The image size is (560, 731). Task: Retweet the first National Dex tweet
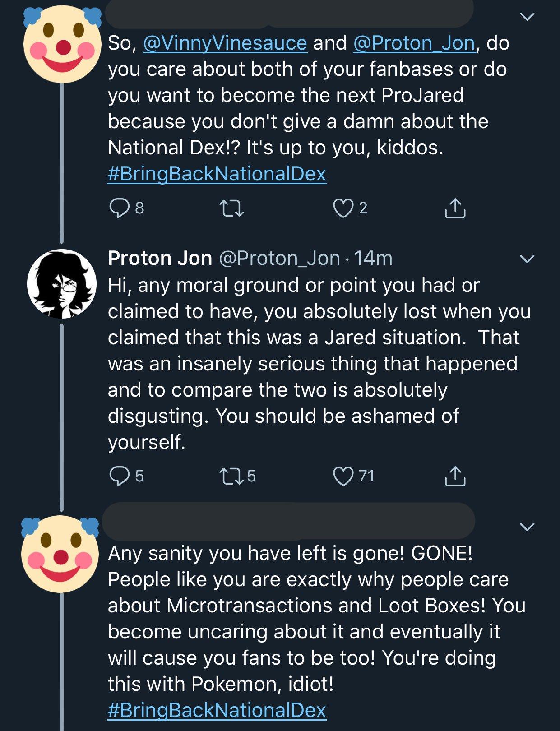(231, 208)
